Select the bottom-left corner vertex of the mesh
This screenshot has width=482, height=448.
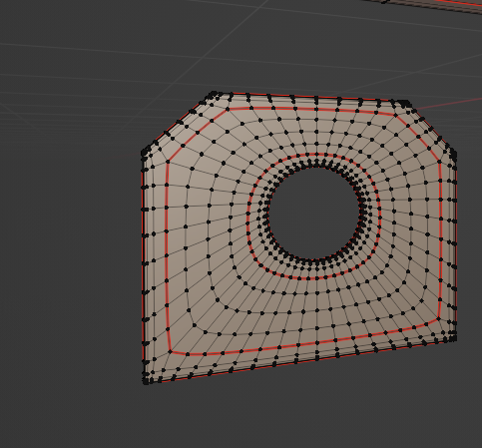point(146,382)
